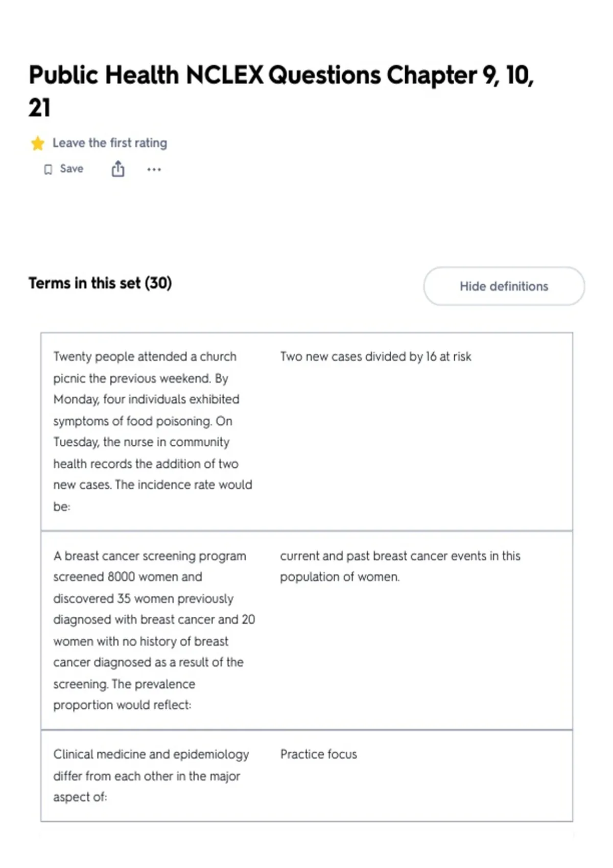Click 'Terms in this set (30)' heading
This screenshot has height=868, width=613.
(100, 283)
